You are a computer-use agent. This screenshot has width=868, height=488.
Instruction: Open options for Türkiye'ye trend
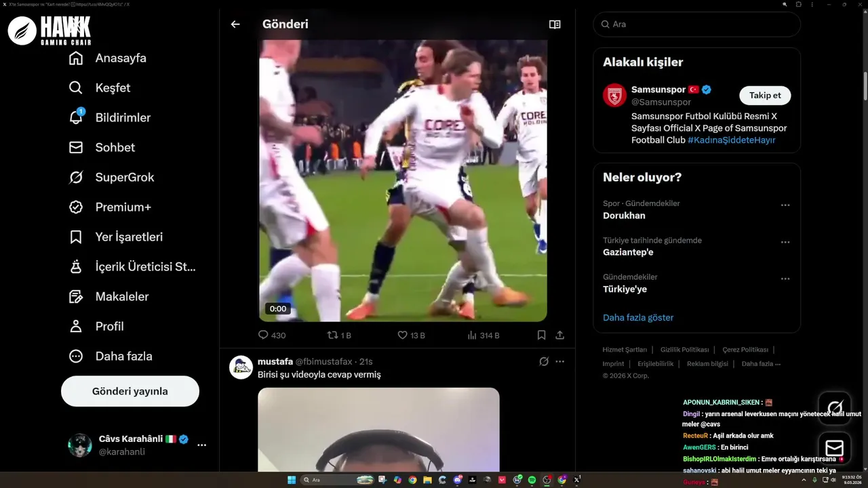pos(785,279)
